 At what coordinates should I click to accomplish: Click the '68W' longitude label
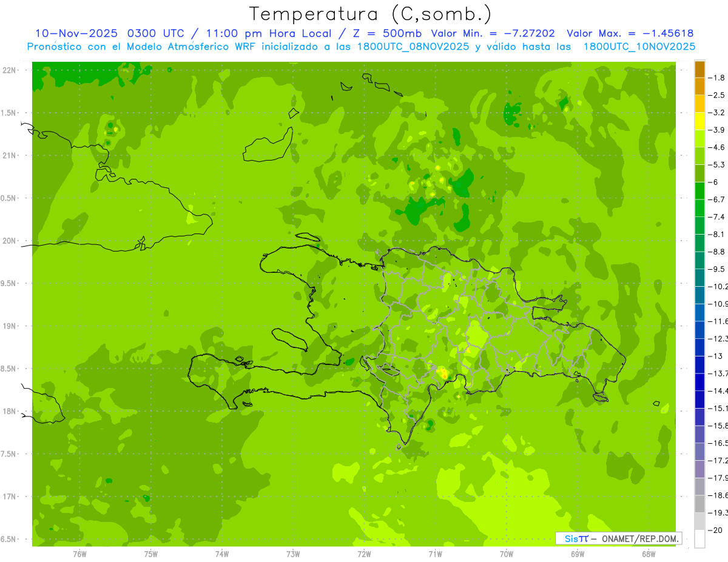649,554
